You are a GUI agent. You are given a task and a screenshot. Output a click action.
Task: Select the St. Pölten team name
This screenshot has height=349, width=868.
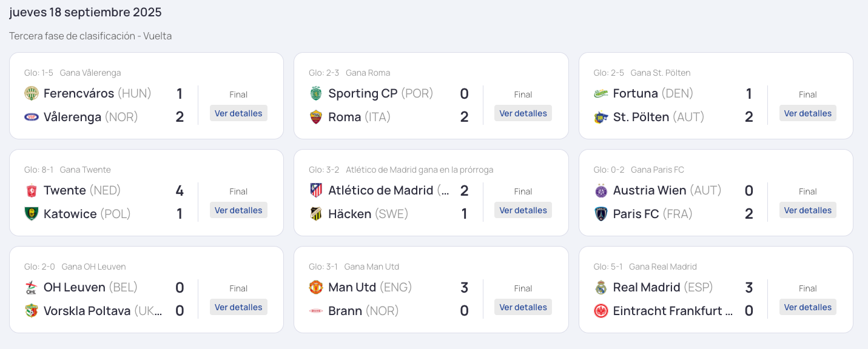(641, 117)
